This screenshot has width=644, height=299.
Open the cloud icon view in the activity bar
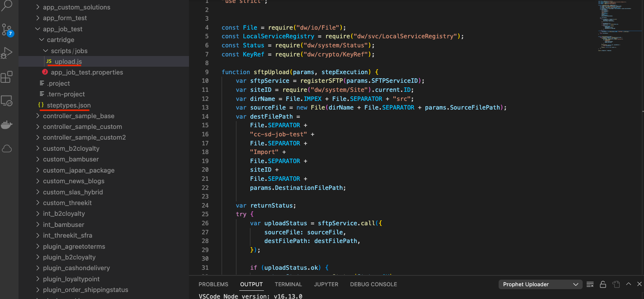(x=7, y=149)
